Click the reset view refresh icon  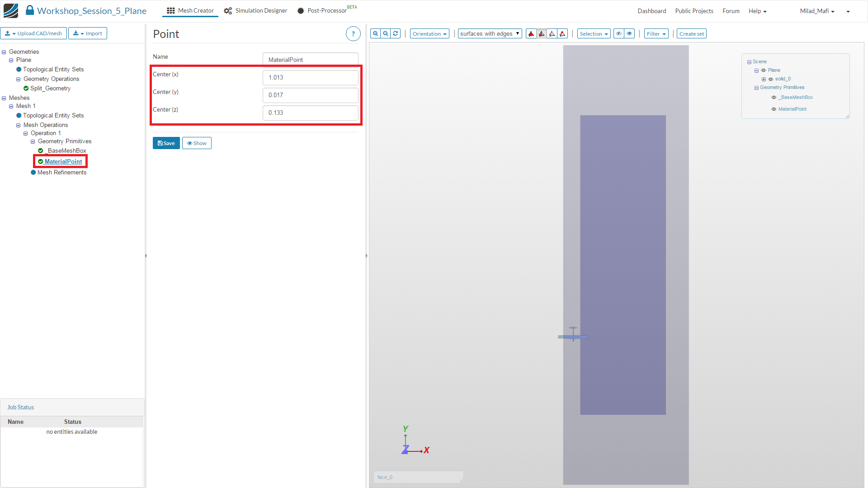396,34
